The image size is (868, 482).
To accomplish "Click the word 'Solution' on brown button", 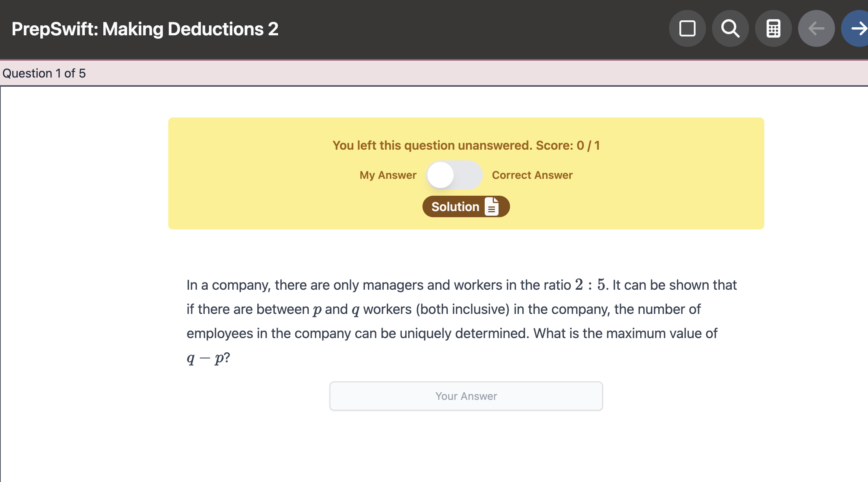I will [x=455, y=206].
